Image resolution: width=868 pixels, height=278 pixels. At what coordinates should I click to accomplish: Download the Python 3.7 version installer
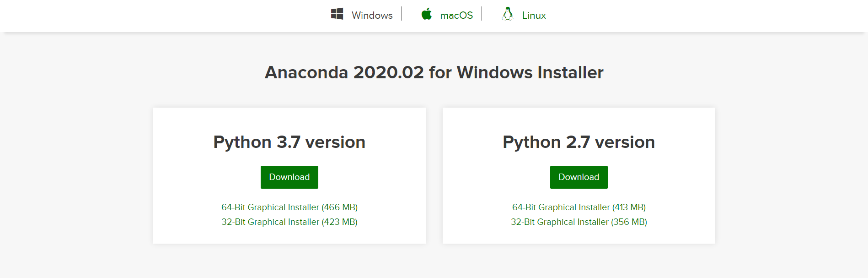tap(289, 177)
